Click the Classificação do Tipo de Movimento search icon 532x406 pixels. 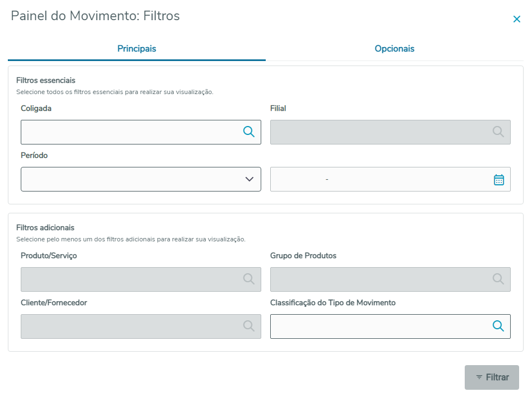click(498, 326)
